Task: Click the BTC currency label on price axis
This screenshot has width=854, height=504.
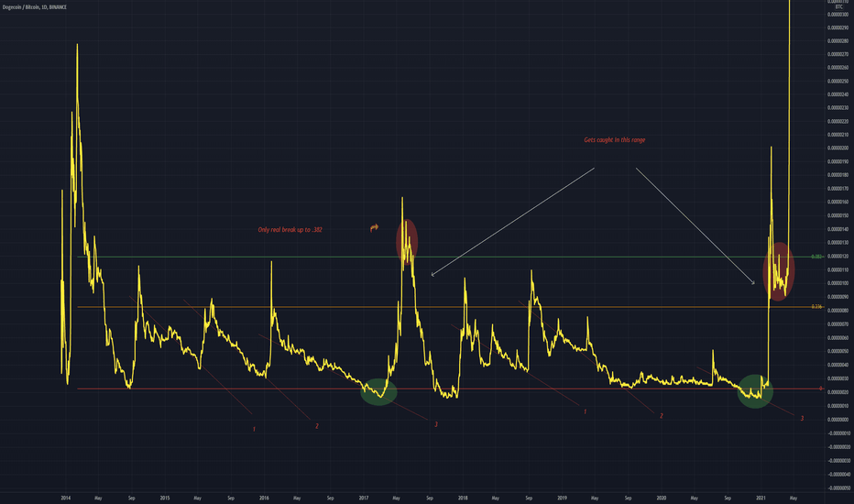Action: pyautogui.click(x=839, y=7)
